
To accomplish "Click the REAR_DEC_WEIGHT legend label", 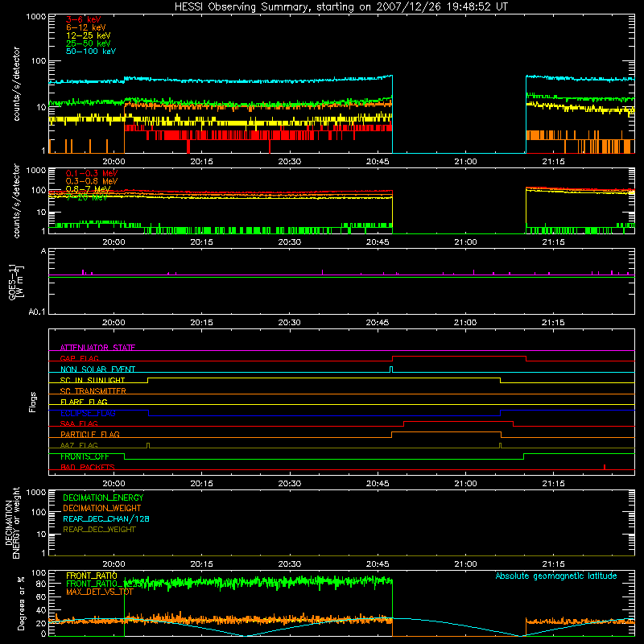I will (99, 530).
